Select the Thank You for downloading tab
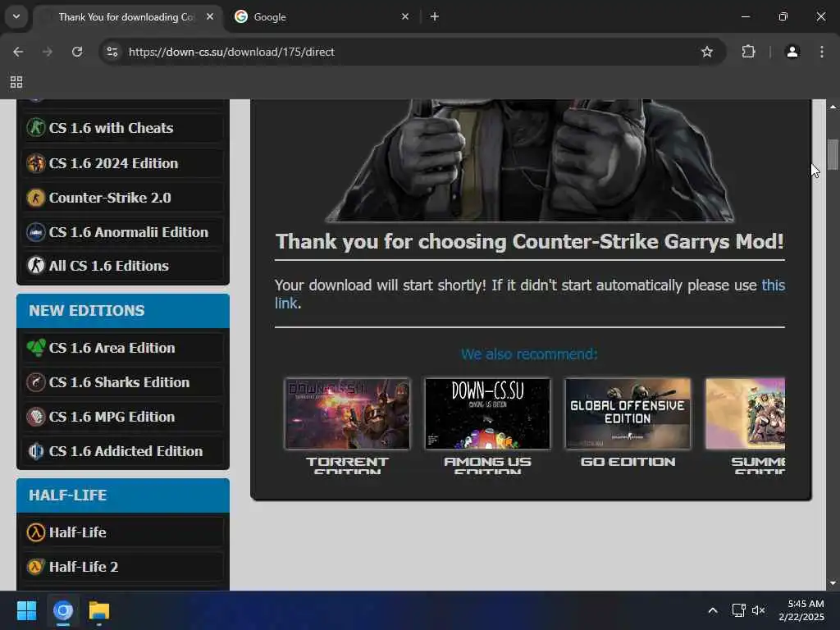The image size is (840, 630). pyautogui.click(x=127, y=16)
